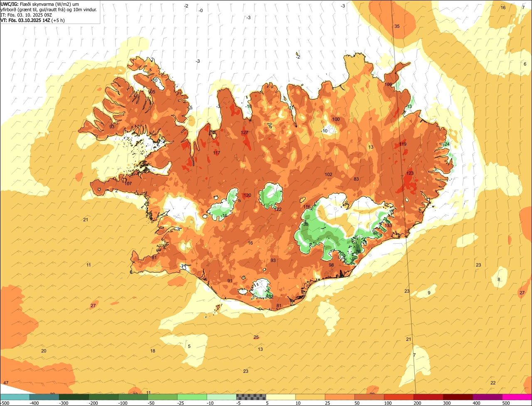532x406 pixels.
Task: Click the 123 value in the east
Action: point(410,173)
